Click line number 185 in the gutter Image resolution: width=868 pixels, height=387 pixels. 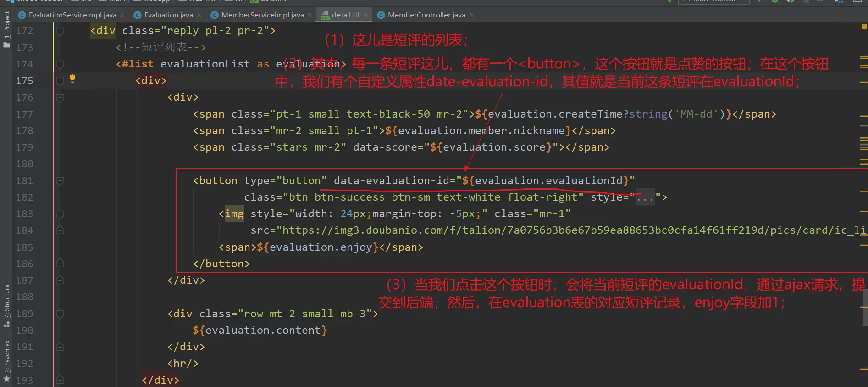24,247
